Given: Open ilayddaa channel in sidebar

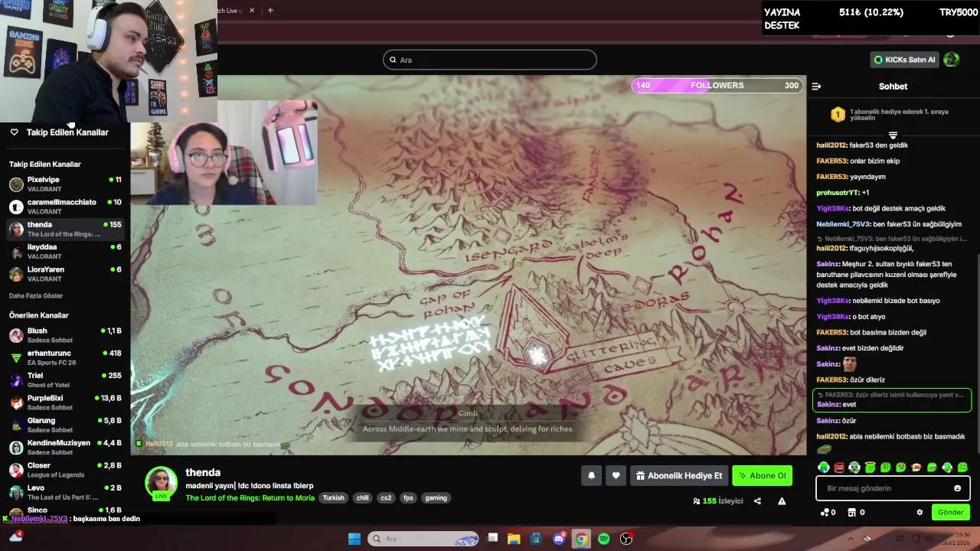Looking at the screenshot, I should pos(65,251).
